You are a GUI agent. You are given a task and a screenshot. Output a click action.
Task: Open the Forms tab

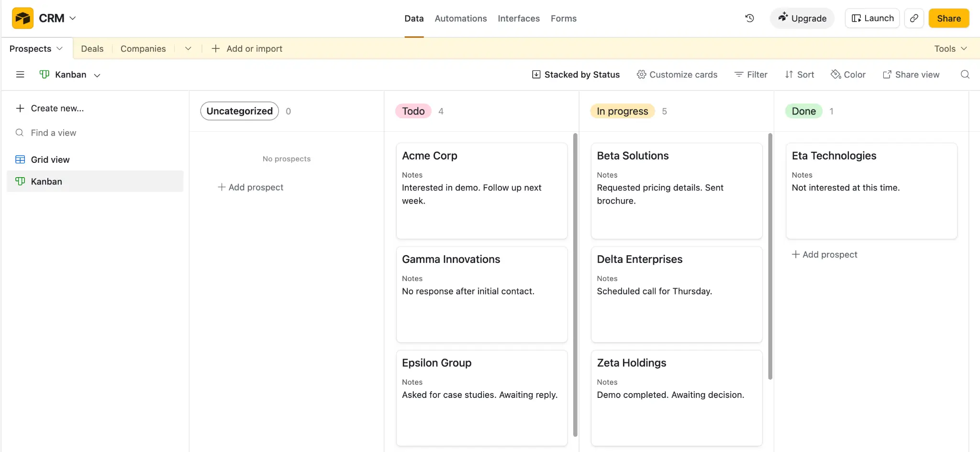[564, 18]
